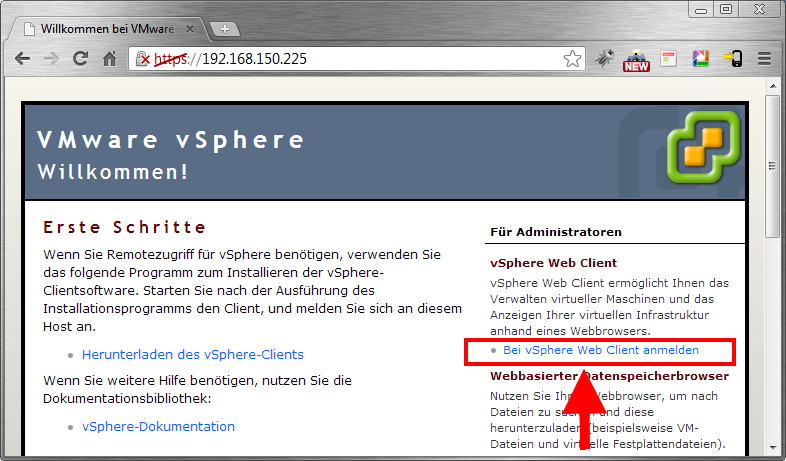Click the bug extension icon
Viewport: 786px width, 461px height.
click(x=605, y=59)
